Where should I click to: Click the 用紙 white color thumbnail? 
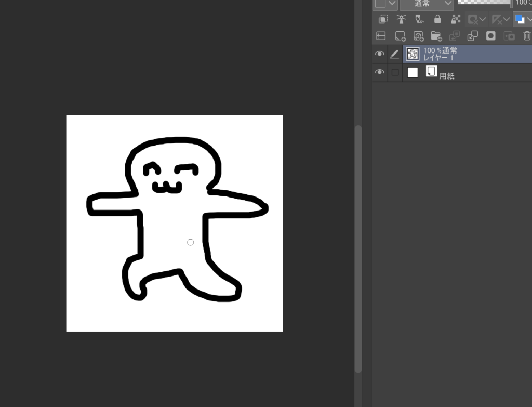tap(413, 72)
